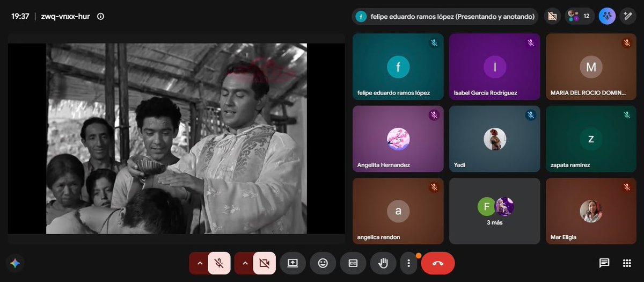Select angelica rendon participant tile
The height and width of the screenshot is (282, 644).
(x=398, y=211)
